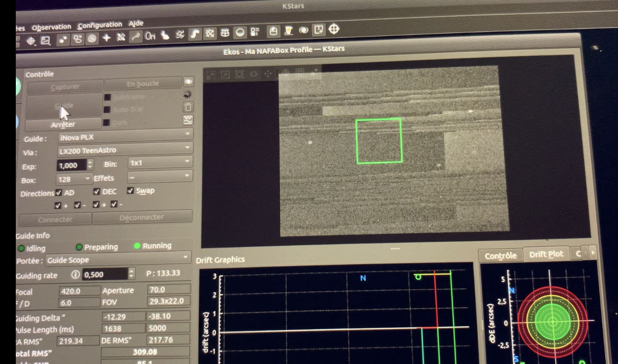
Task: Toggle the horizontal grid icon
Action: click(x=225, y=32)
